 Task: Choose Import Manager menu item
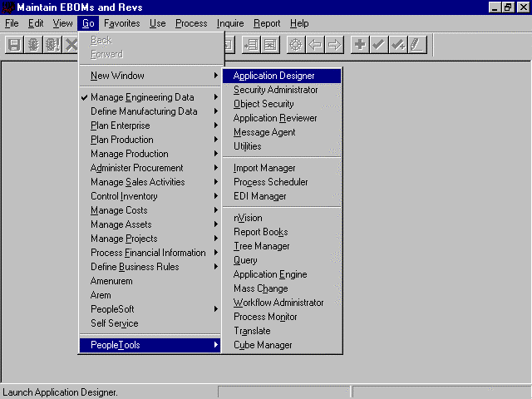[x=282, y=168]
